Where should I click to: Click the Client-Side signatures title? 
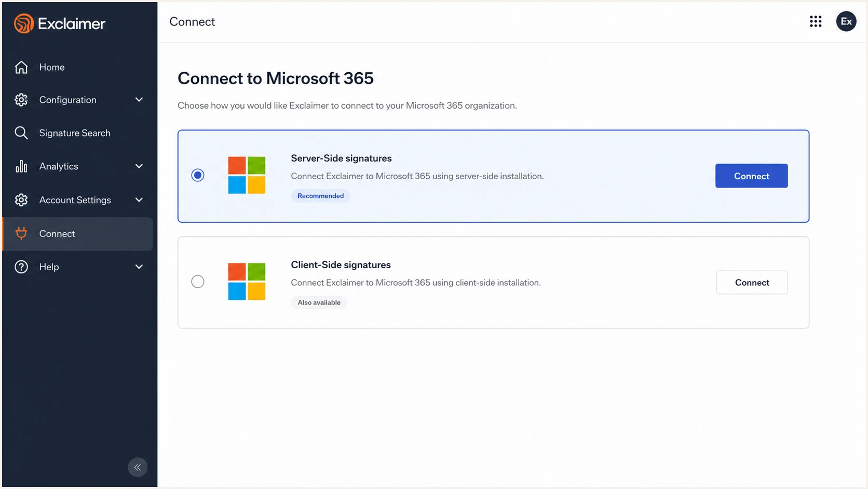(x=341, y=265)
